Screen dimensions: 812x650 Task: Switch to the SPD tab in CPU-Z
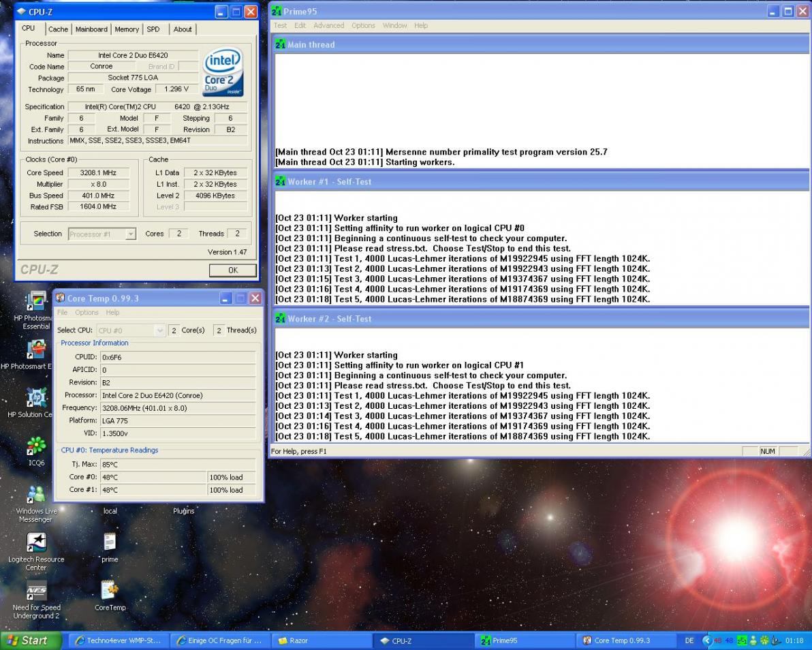click(x=153, y=29)
